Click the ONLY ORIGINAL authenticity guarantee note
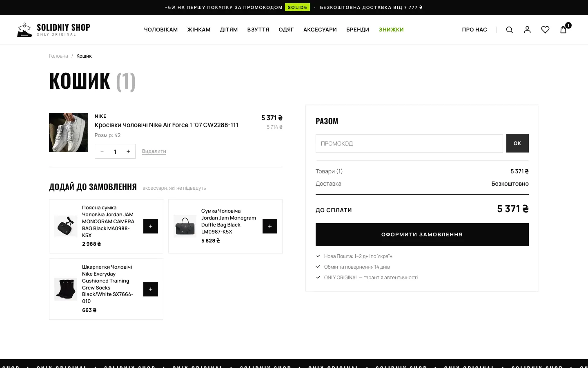This screenshot has height=368, width=588. (x=371, y=278)
